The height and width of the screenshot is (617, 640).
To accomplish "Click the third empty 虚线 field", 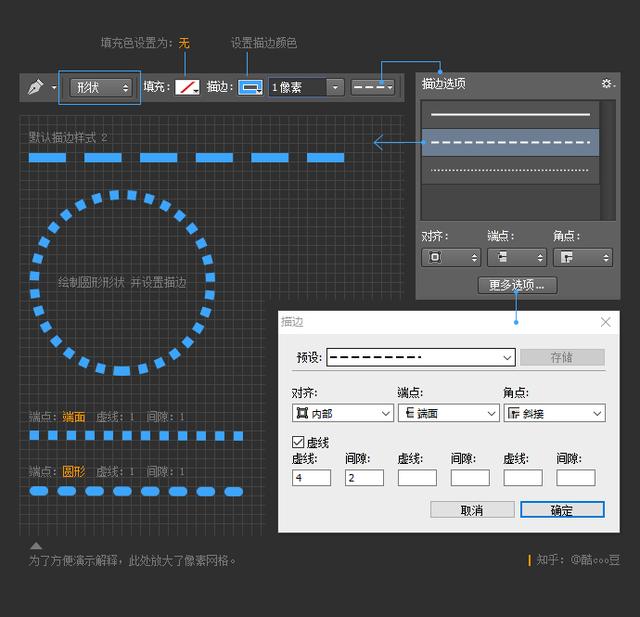I will [x=523, y=477].
